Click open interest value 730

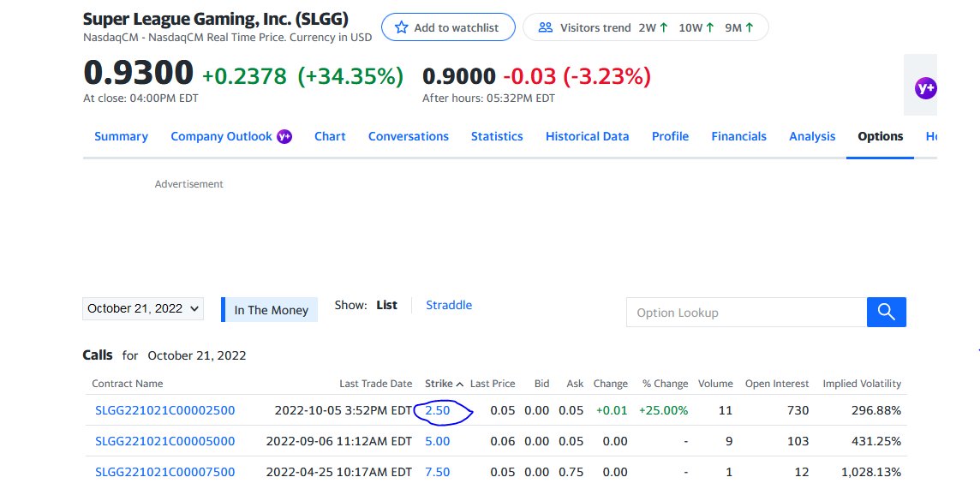pyautogui.click(x=798, y=410)
